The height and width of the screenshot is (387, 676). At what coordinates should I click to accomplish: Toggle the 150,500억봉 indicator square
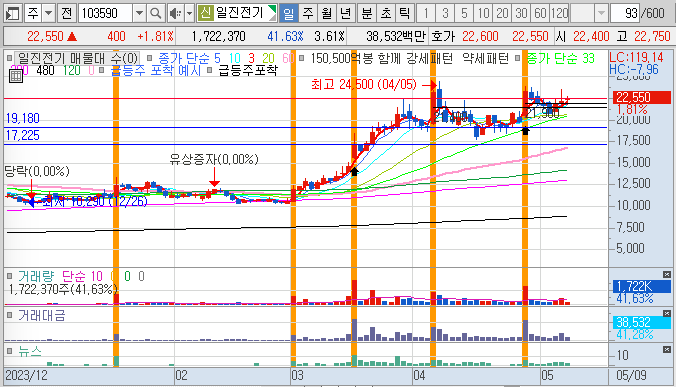tap(302, 58)
